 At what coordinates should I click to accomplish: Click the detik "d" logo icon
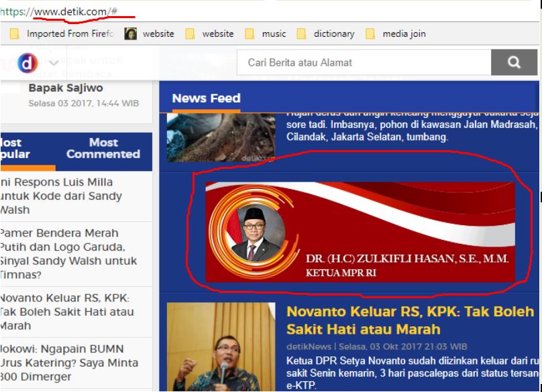28,63
